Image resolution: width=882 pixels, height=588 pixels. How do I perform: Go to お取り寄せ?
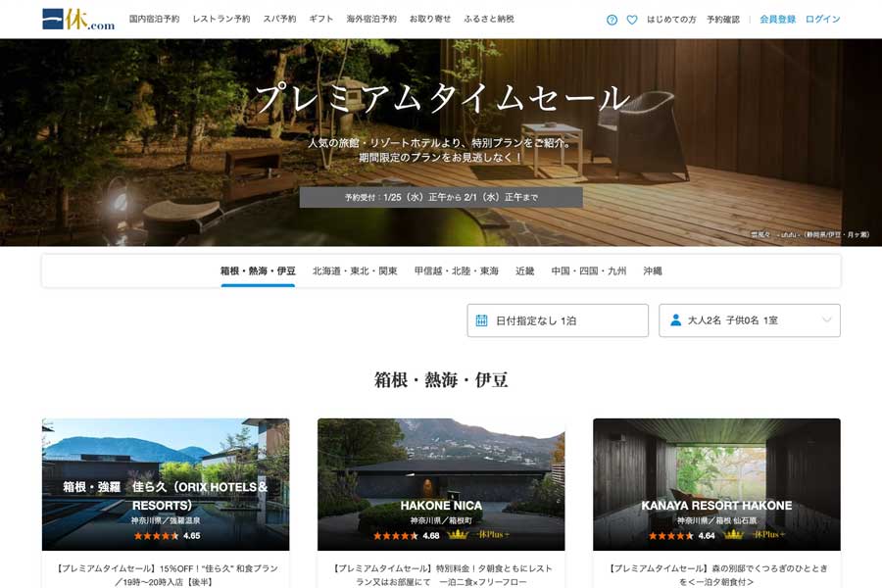pos(430,19)
